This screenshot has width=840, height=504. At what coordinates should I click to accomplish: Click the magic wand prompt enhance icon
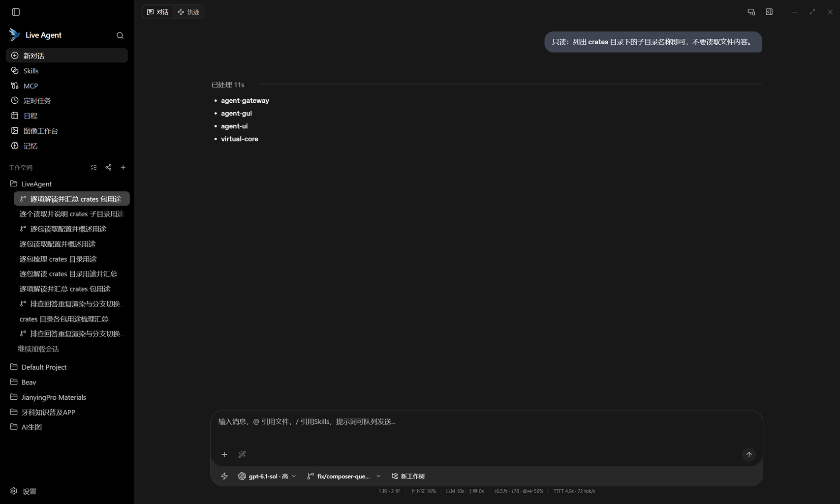click(x=242, y=454)
